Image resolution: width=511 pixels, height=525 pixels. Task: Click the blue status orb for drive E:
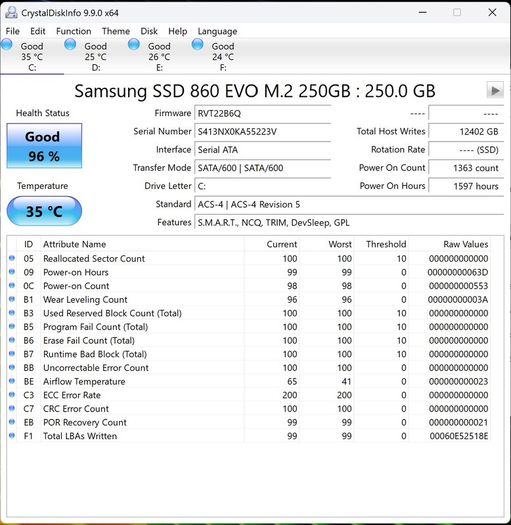(x=134, y=45)
